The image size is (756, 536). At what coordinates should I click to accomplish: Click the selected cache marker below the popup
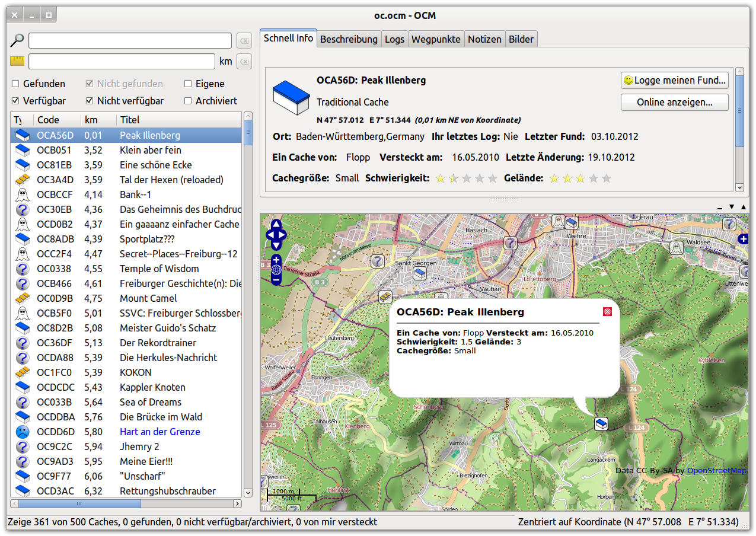601,424
